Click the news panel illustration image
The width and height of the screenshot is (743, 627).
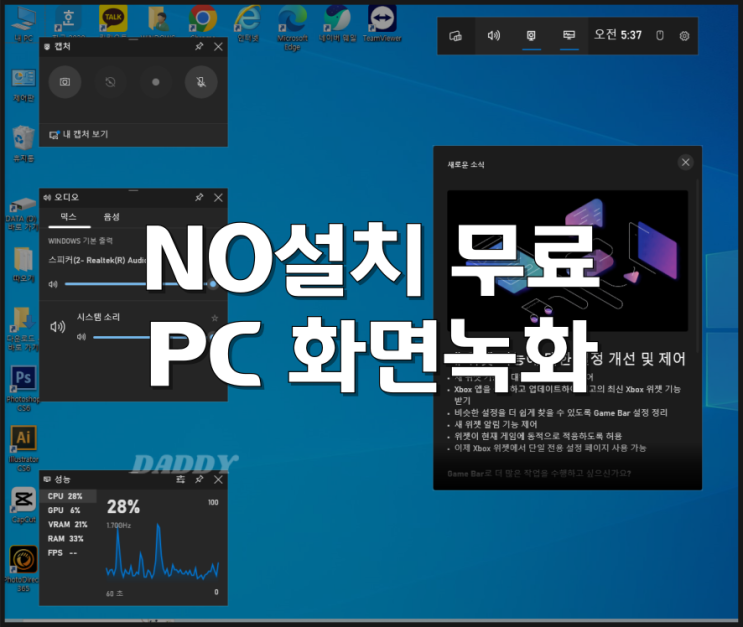(x=567, y=261)
